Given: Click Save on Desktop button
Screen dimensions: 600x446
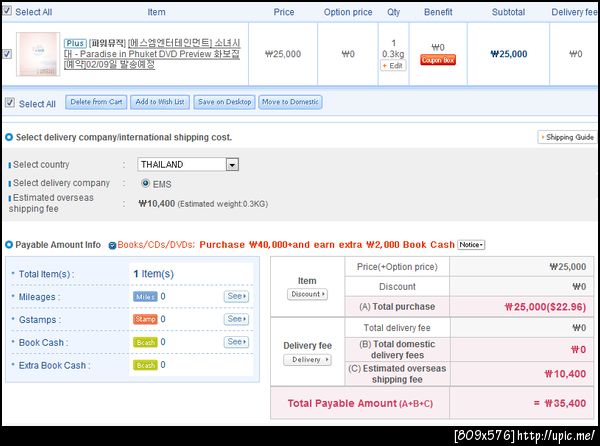Looking at the screenshot, I should pyautogui.click(x=224, y=102).
